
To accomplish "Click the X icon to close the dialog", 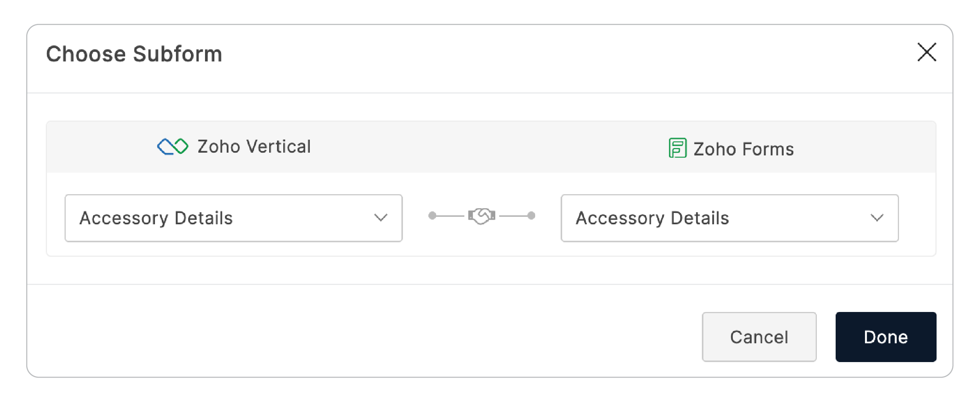I will [x=927, y=52].
